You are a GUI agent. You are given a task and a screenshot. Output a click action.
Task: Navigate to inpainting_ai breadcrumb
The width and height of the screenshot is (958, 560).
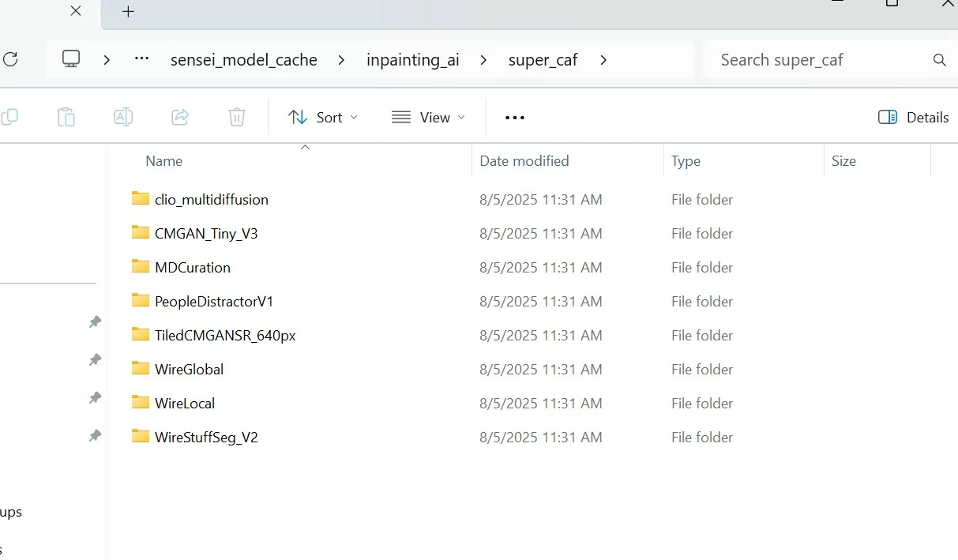pos(413,60)
